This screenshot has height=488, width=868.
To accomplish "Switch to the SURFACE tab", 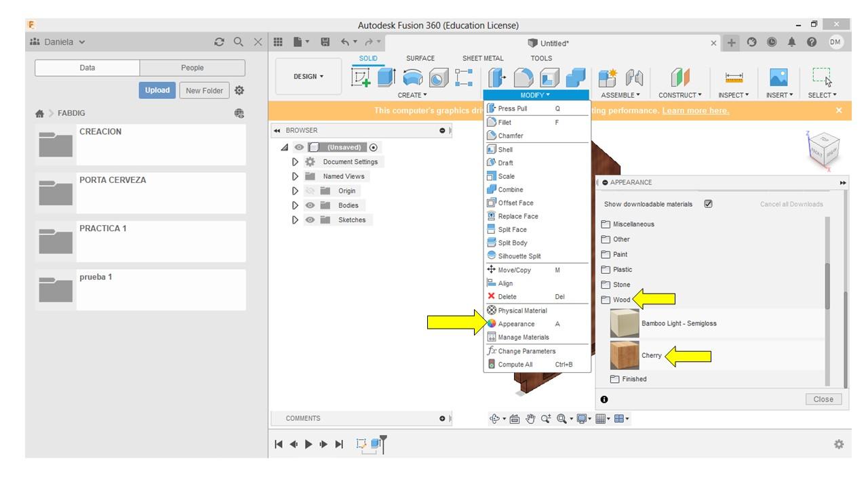I will [x=420, y=58].
